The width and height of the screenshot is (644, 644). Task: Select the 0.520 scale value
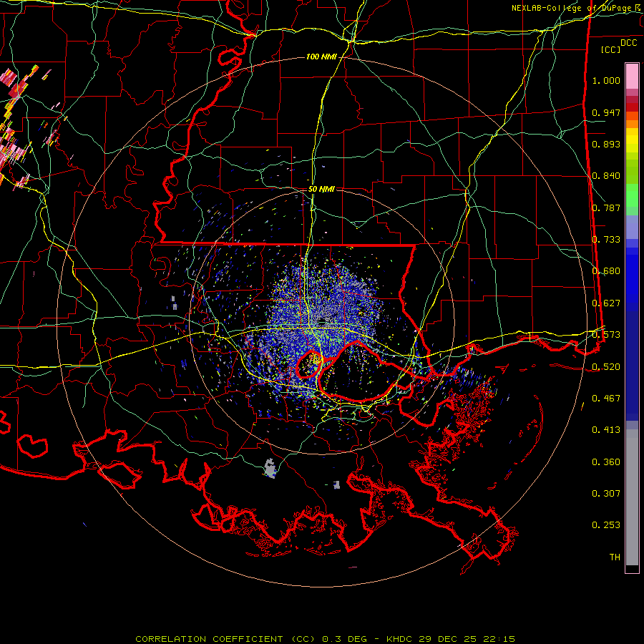coord(606,366)
